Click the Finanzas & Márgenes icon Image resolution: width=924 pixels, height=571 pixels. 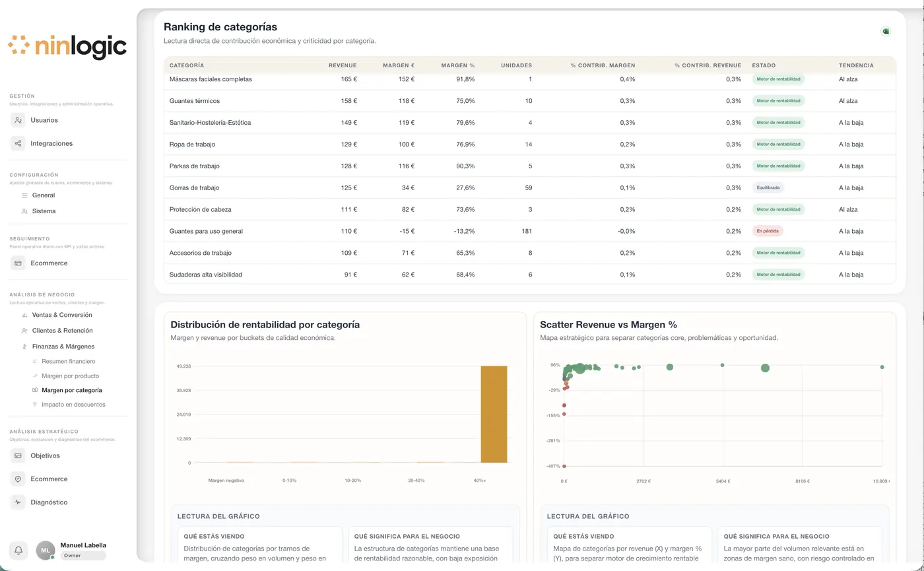coord(24,347)
